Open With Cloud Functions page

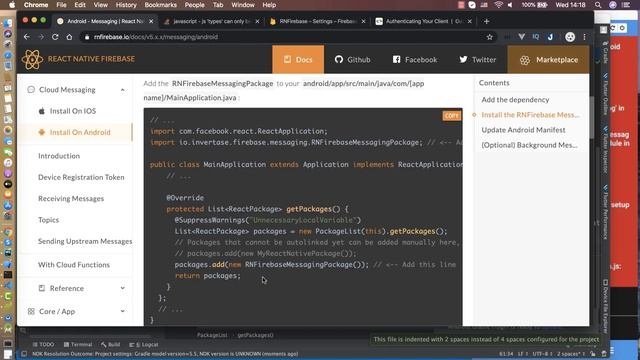[74, 265]
